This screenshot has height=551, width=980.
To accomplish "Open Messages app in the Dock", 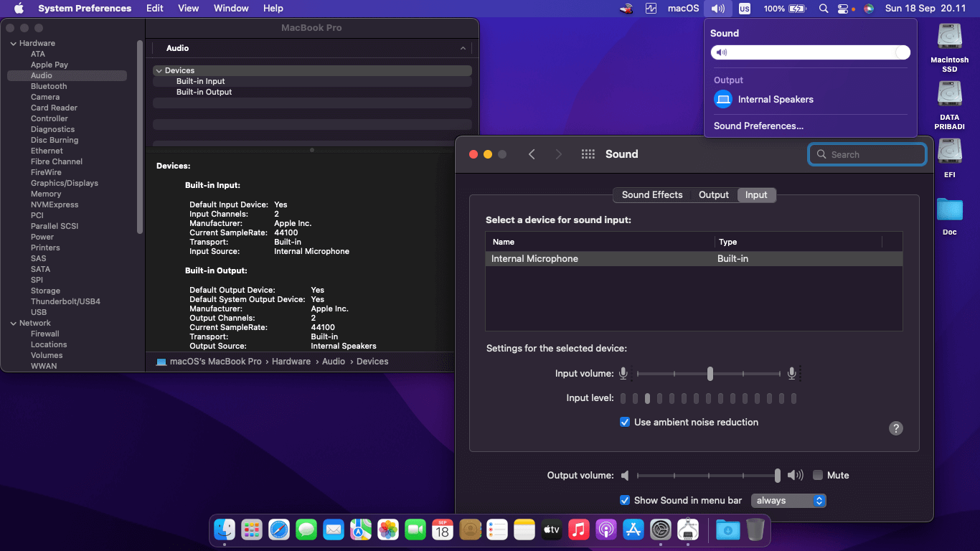I will tap(306, 530).
